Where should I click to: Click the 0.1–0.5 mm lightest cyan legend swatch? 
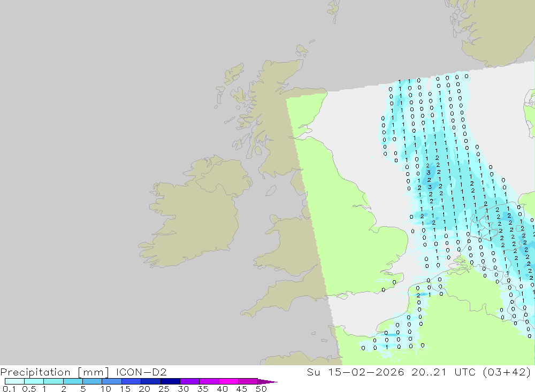14,381
